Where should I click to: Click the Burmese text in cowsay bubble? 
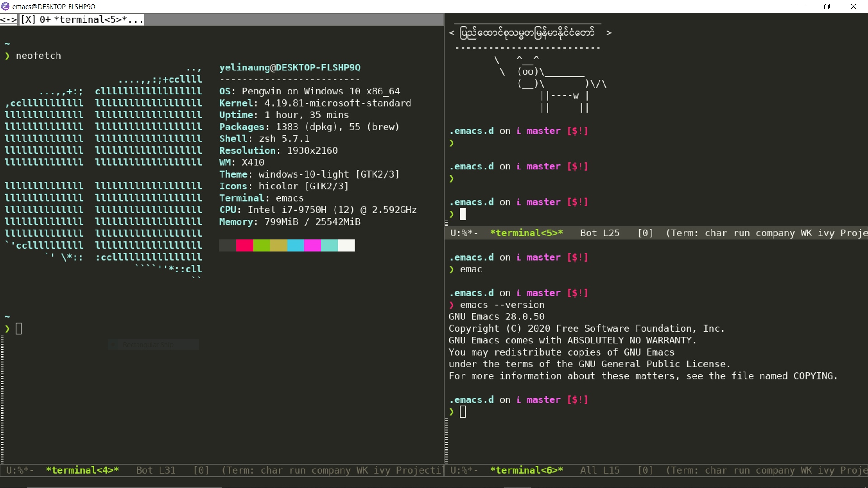coord(527,33)
